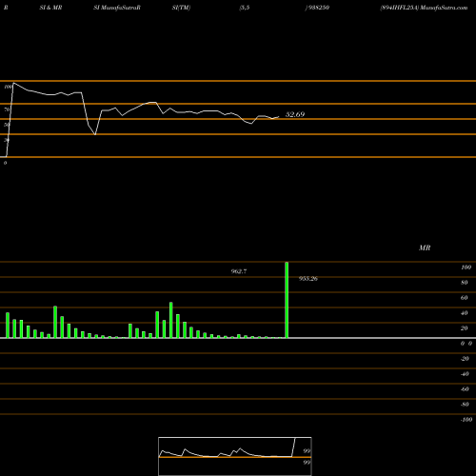Click the 80 label on MR axis

coord(465,283)
